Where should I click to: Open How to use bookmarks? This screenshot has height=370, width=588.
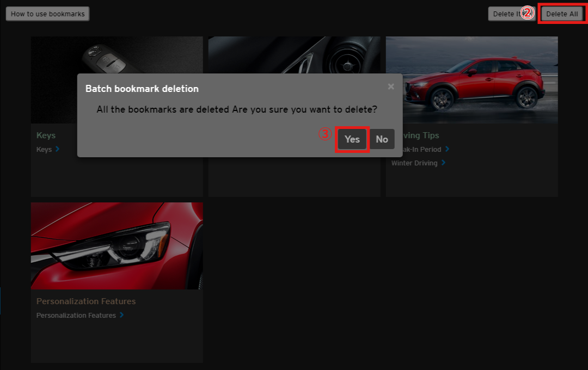point(47,14)
